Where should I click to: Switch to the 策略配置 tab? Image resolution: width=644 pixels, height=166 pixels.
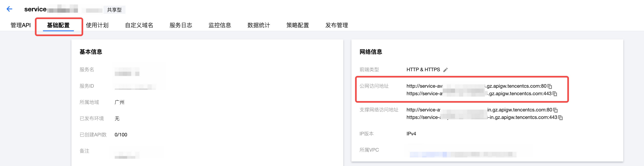pyautogui.click(x=298, y=25)
